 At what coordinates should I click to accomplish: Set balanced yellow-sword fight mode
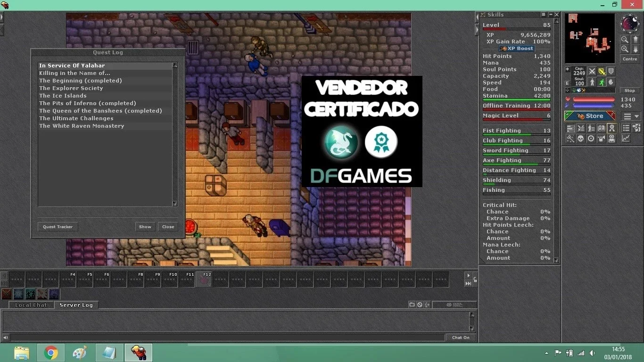tap(602, 71)
